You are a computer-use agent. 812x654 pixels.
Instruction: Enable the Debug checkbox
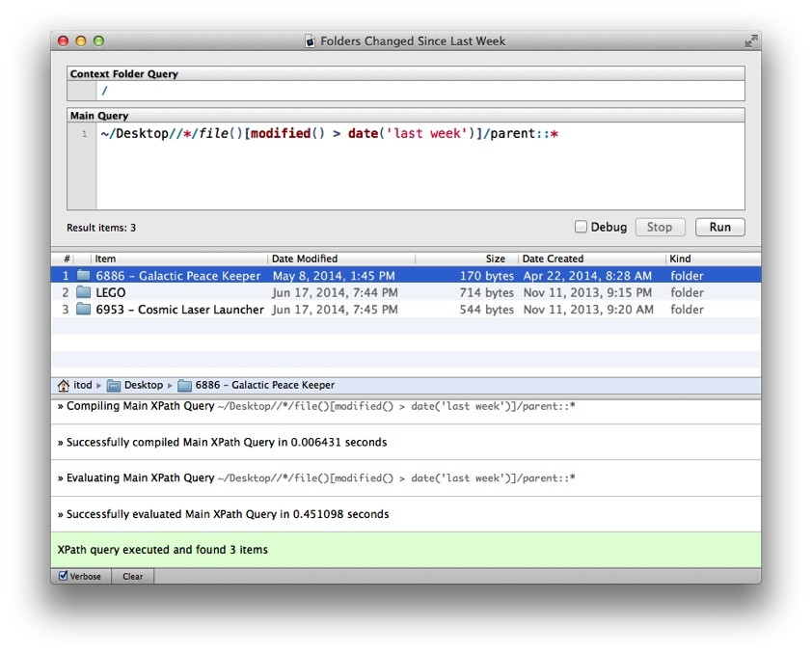click(581, 227)
